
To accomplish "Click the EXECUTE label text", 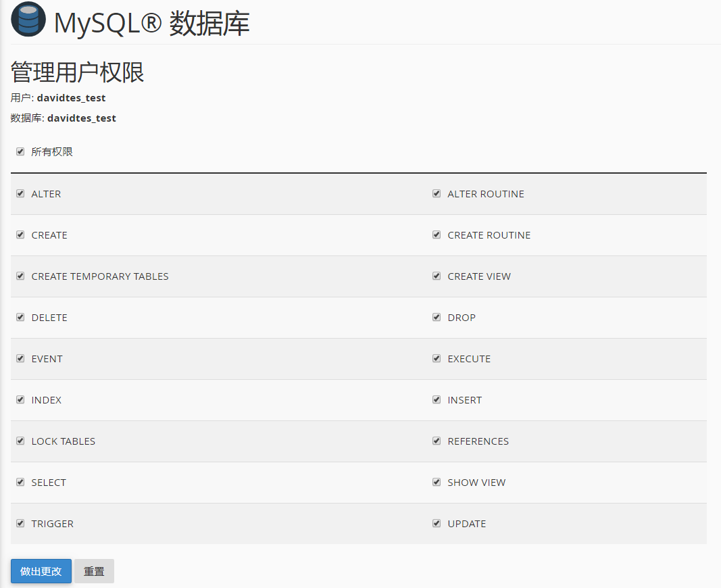I will click(469, 359).
